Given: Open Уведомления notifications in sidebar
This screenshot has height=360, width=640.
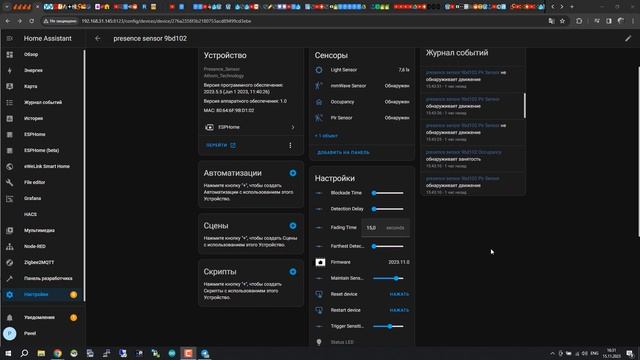Looking at the screenshot, I should coord(43,317).
